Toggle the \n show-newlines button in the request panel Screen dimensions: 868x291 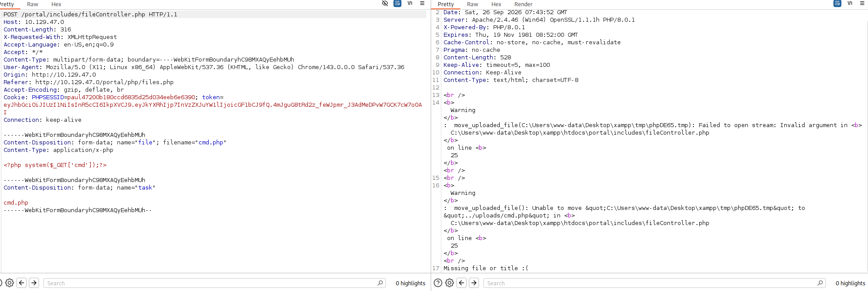click(410, 4)
